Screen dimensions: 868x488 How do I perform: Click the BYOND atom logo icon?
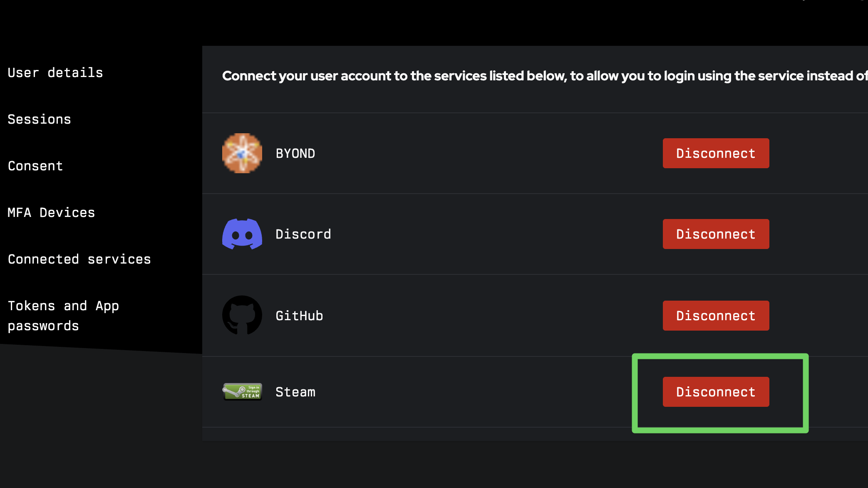click(x=242, y=153)
